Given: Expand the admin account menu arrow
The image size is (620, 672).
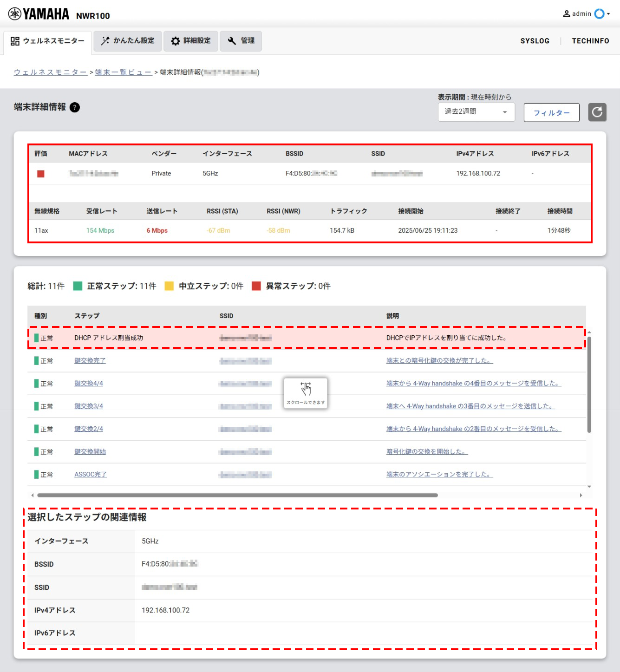Looking at the screenshot, I should (608, 14).
